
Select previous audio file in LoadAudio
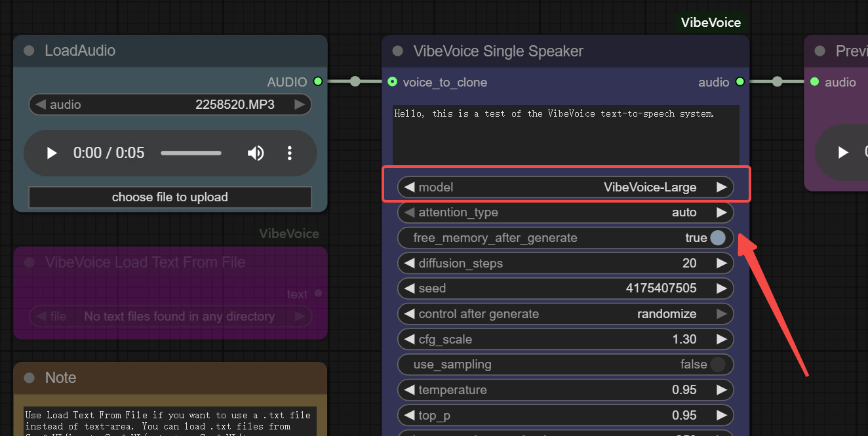point(41,104)
